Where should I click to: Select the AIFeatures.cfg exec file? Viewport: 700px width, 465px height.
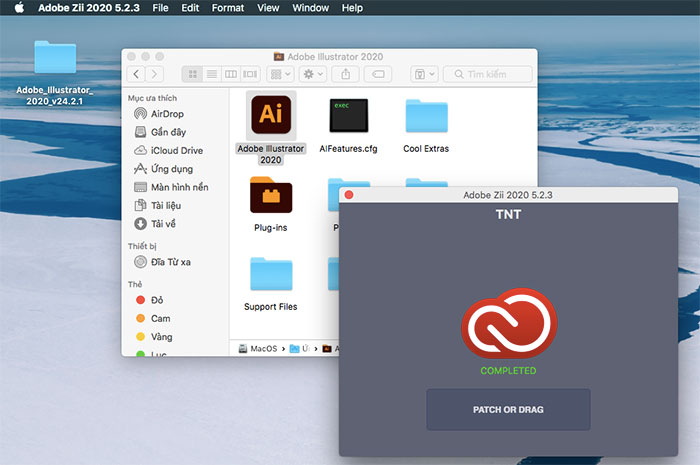tap(349, 116)
